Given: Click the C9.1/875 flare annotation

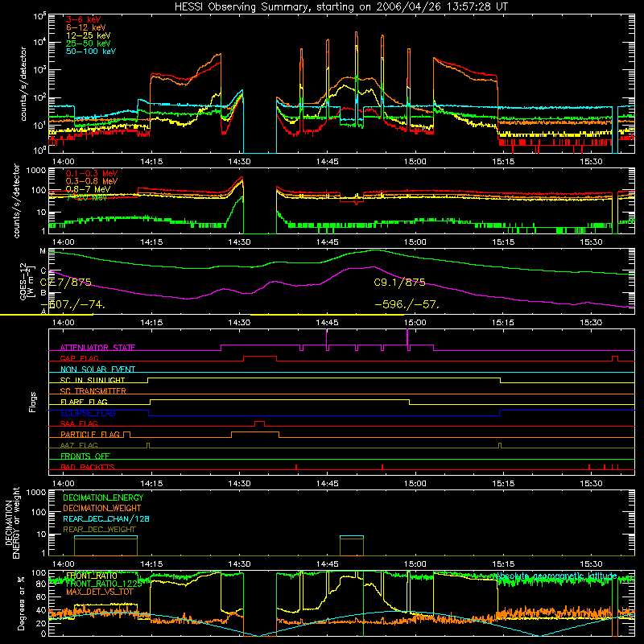Looking at the screenshot, I should tap(399, 283).
